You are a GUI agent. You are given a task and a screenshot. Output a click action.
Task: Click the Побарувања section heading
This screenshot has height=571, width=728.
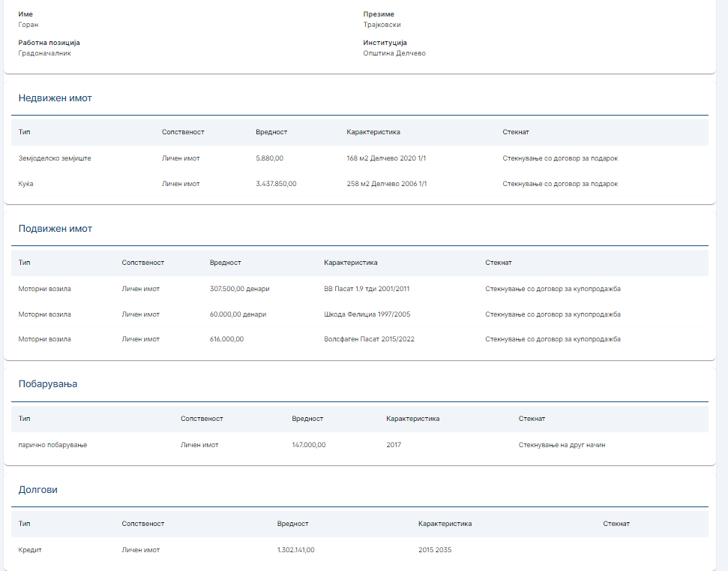pos(48,383)
